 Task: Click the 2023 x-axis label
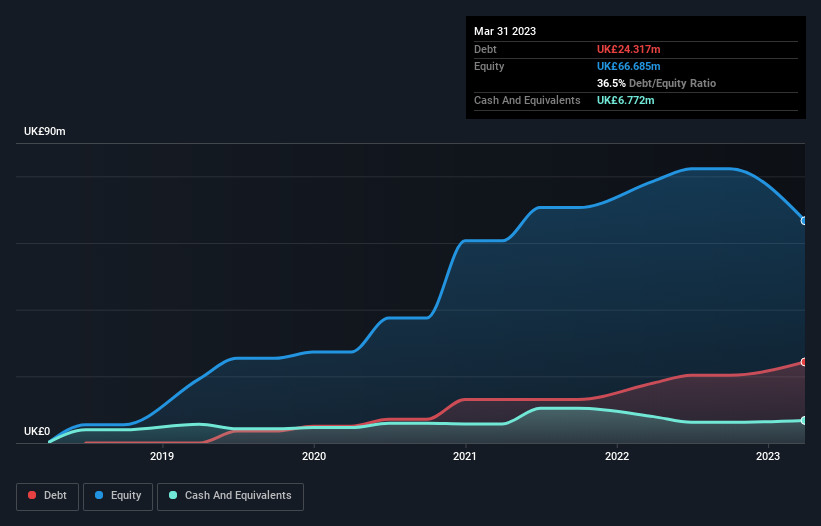coord(768,456)
